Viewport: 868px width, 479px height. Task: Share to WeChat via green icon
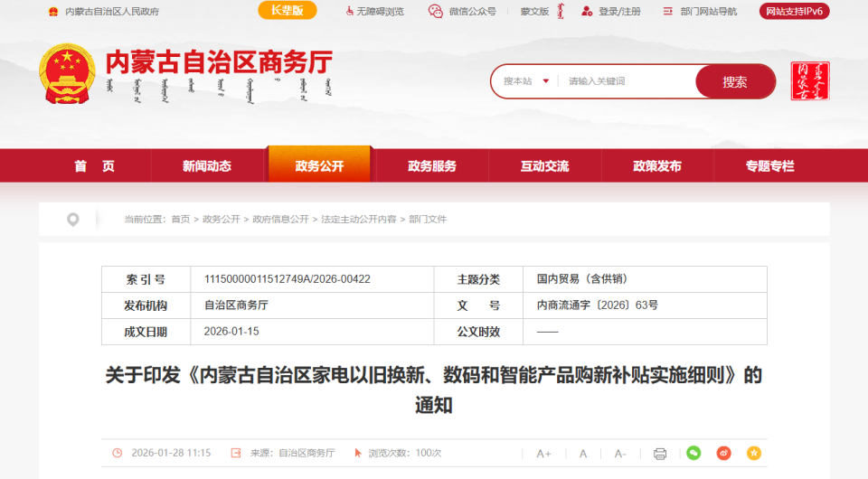693,453
